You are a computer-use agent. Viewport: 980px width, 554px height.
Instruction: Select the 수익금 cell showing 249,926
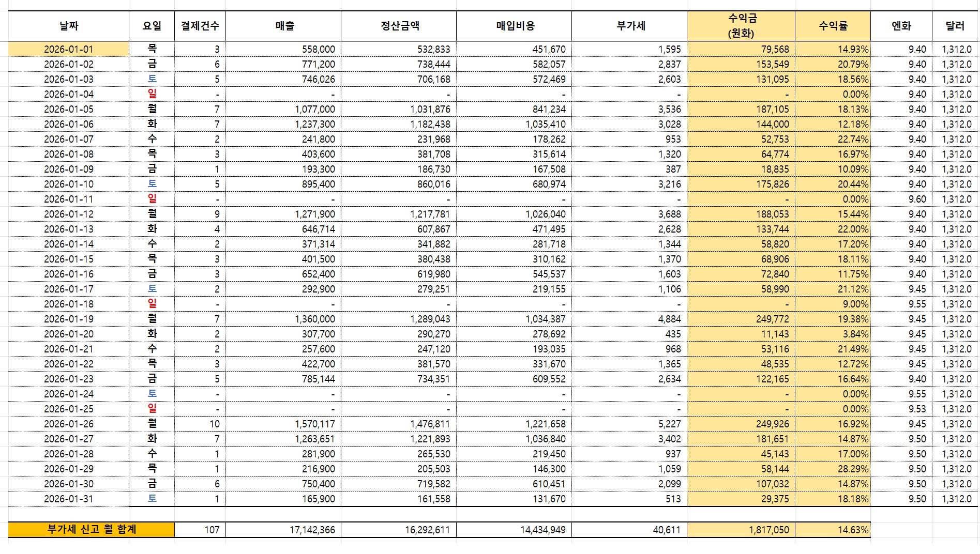click(741, 424)
